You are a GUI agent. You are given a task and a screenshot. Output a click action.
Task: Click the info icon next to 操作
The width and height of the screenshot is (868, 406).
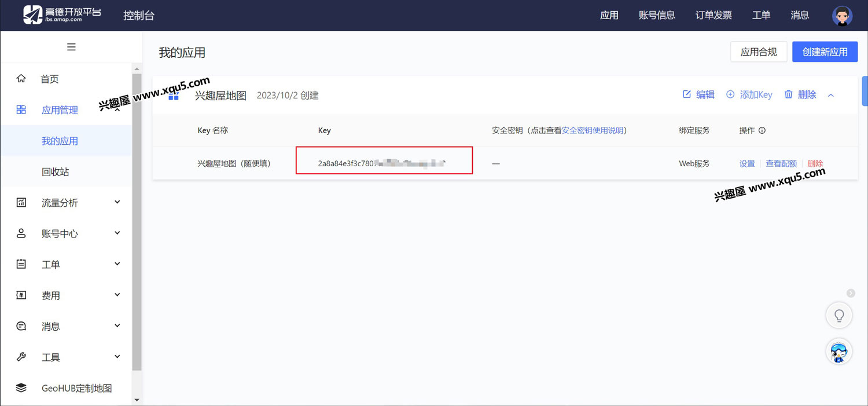click(762, 130)
